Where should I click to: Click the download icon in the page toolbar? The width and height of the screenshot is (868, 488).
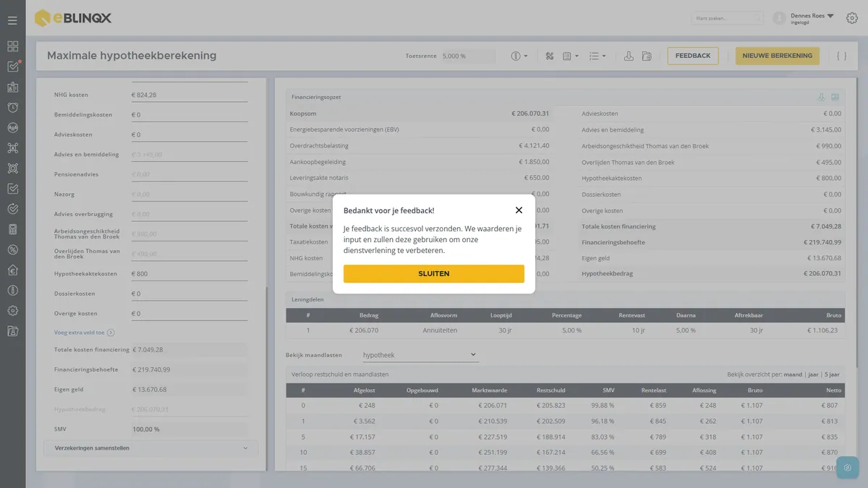[629, 56]
